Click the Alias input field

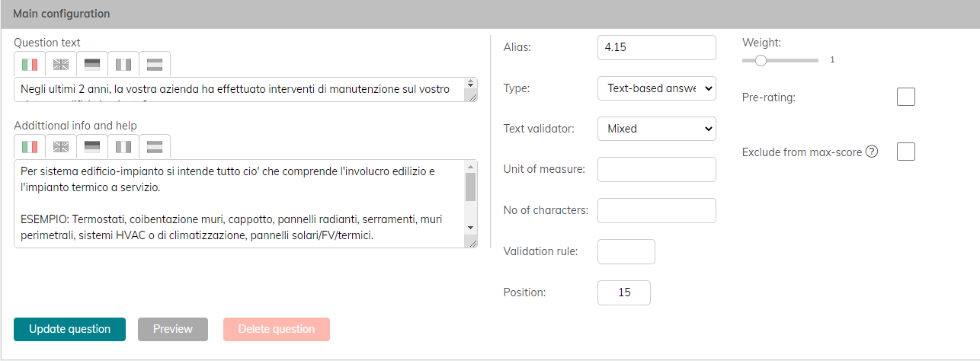coord(656,47)
